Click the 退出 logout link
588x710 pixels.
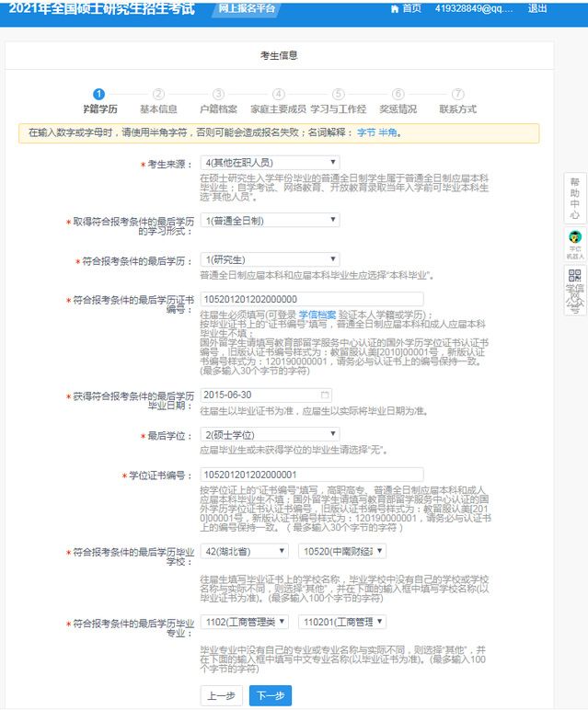tap(537, 8)
